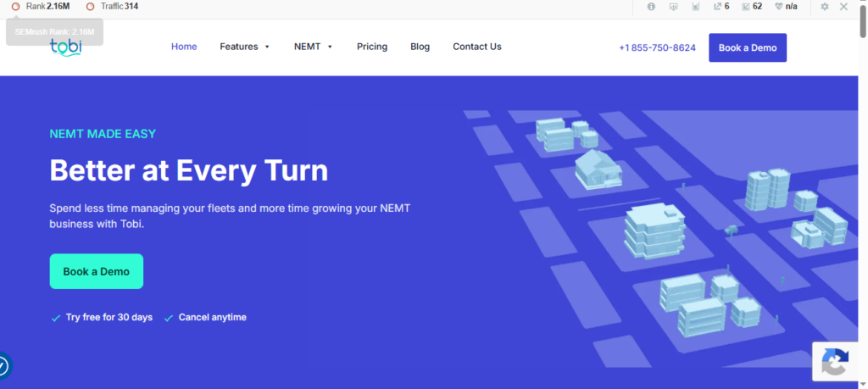Image resolution: width=868 pixels, height=389 pixels.
Task: Click the 'Better at Every Turn' headline
Action: pos(189,170)
